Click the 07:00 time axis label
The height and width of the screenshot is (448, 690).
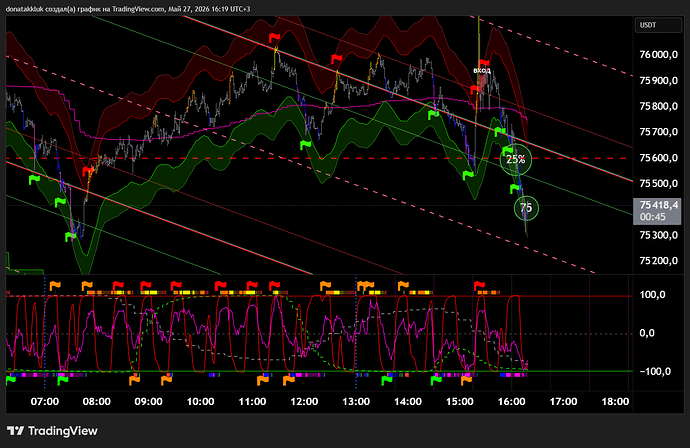[x=44, y=401]
